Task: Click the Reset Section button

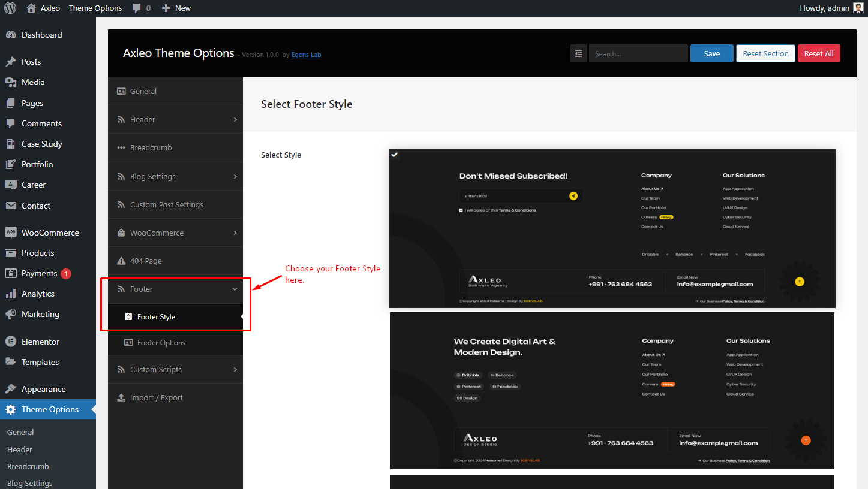Action: point(765,53)
